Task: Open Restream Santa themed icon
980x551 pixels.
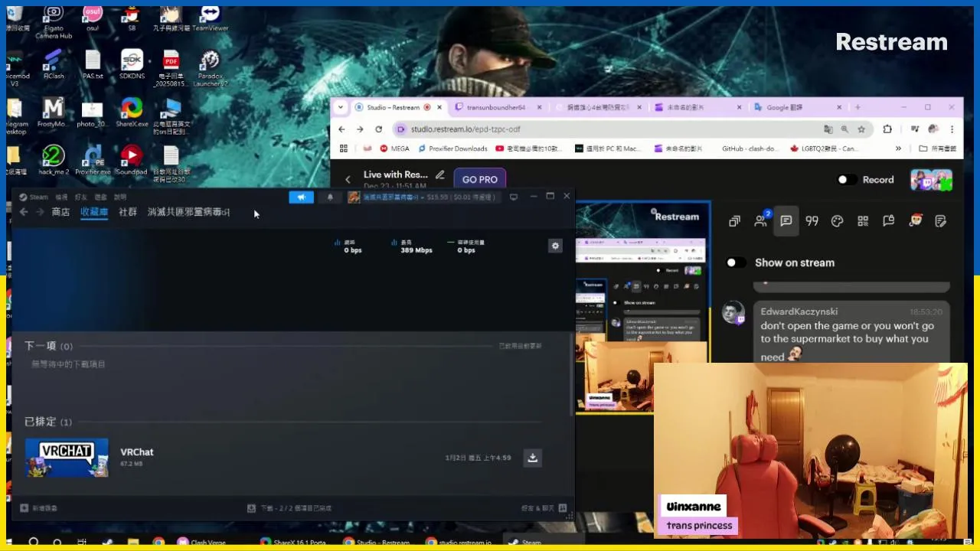Action: coord(915,221)
